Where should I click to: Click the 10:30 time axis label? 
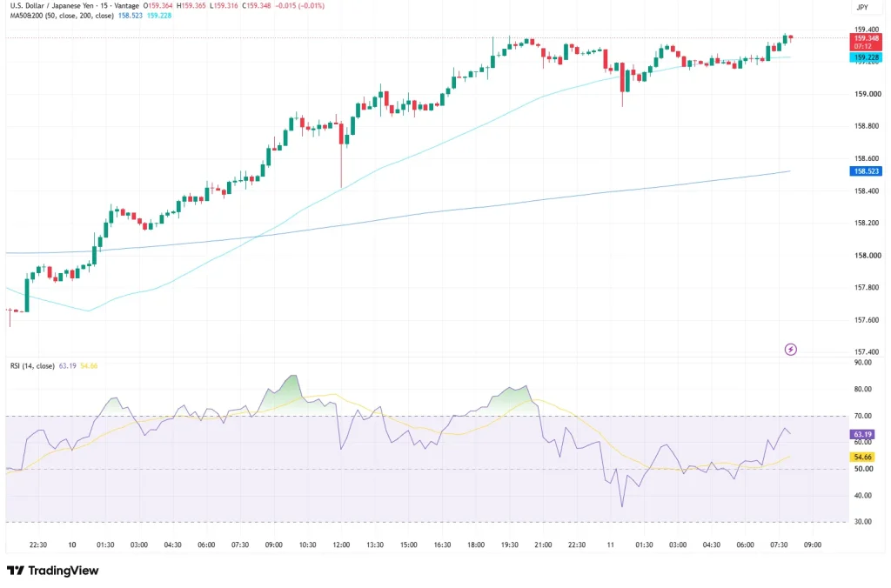coord(307,545)
